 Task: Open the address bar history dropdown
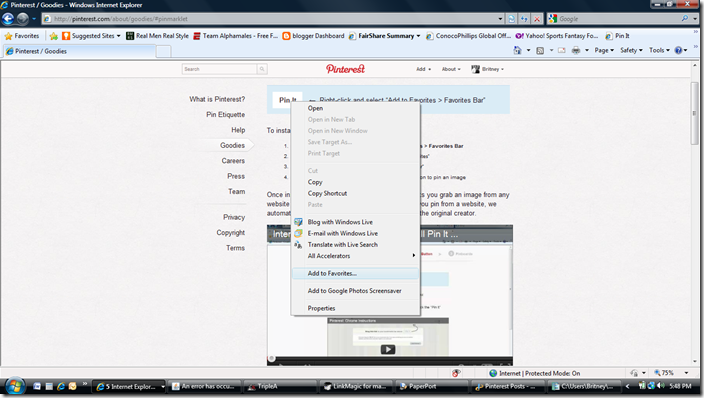pos(500,19)
